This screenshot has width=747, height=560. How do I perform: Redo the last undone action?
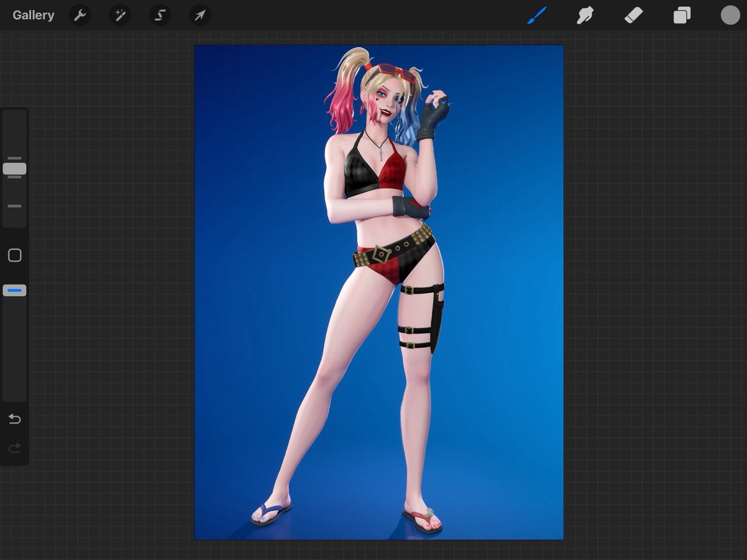point(14,447)
